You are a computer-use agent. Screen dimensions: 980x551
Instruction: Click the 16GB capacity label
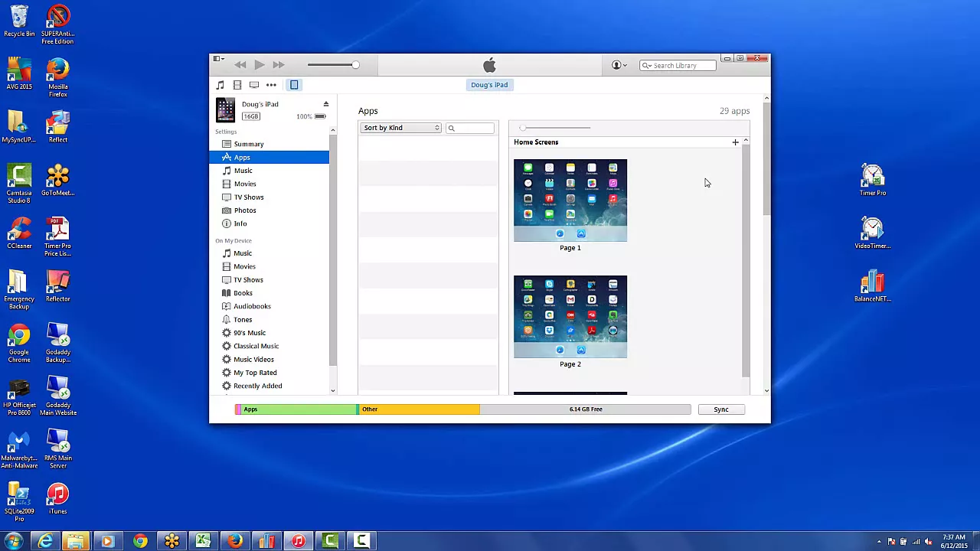(x=251, y=116)
